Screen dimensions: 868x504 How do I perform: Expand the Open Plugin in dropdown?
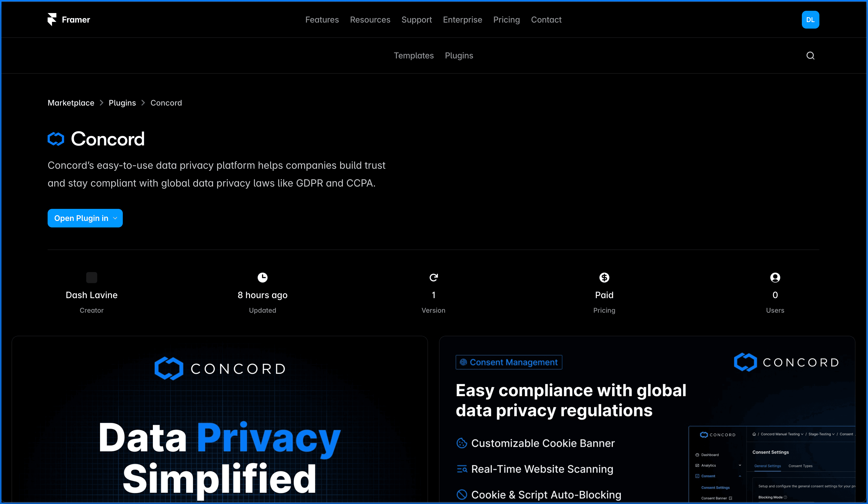click(85, 218)
